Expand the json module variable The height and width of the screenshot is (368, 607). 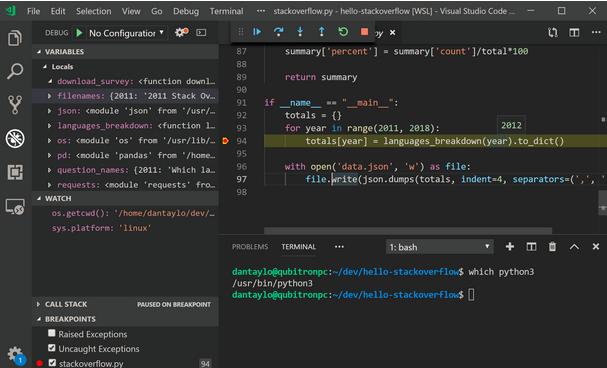coord(50,111)
